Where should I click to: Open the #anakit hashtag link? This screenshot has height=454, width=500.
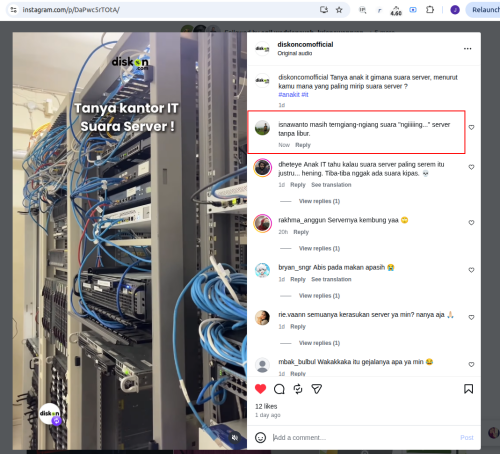pos(289,95)
